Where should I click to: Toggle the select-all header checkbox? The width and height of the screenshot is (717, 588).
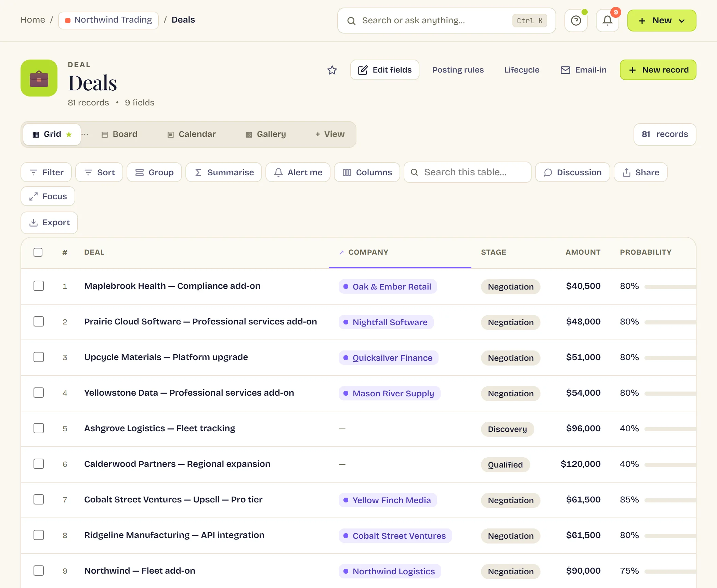[x=38, y=252]
